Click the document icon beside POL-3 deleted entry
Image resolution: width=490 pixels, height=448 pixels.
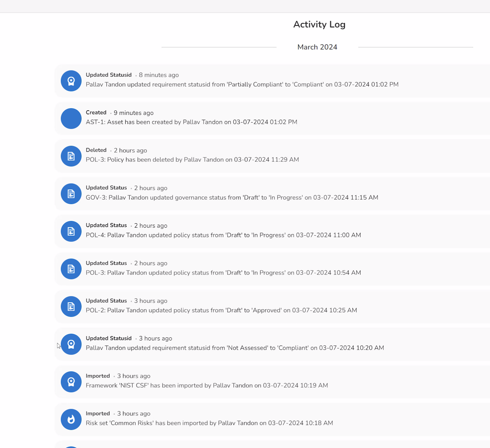pyautogui.click(x=71, y=156)
